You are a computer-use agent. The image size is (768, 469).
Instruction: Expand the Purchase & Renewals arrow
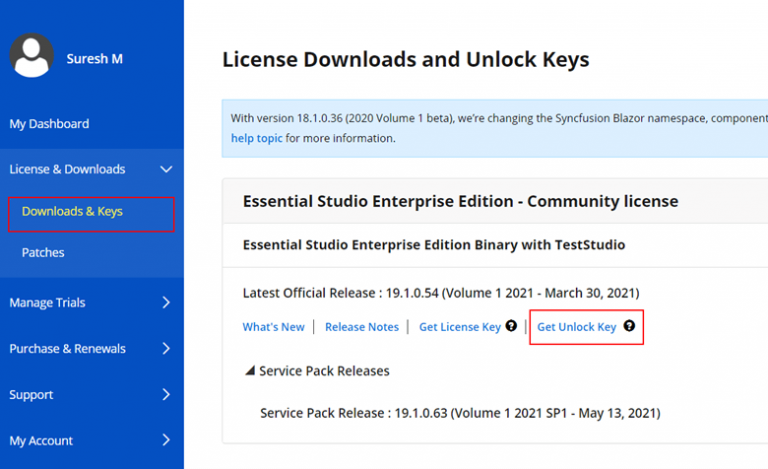[166, 349]
